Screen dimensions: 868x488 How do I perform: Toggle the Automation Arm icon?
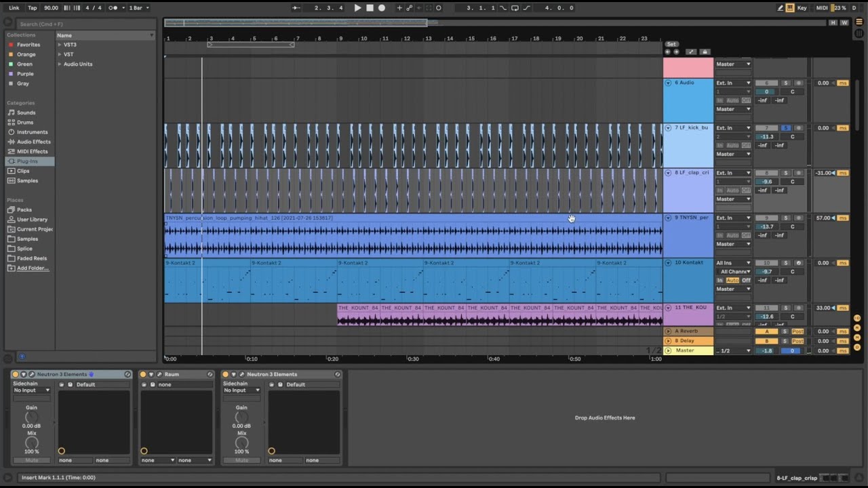(410, 8)
